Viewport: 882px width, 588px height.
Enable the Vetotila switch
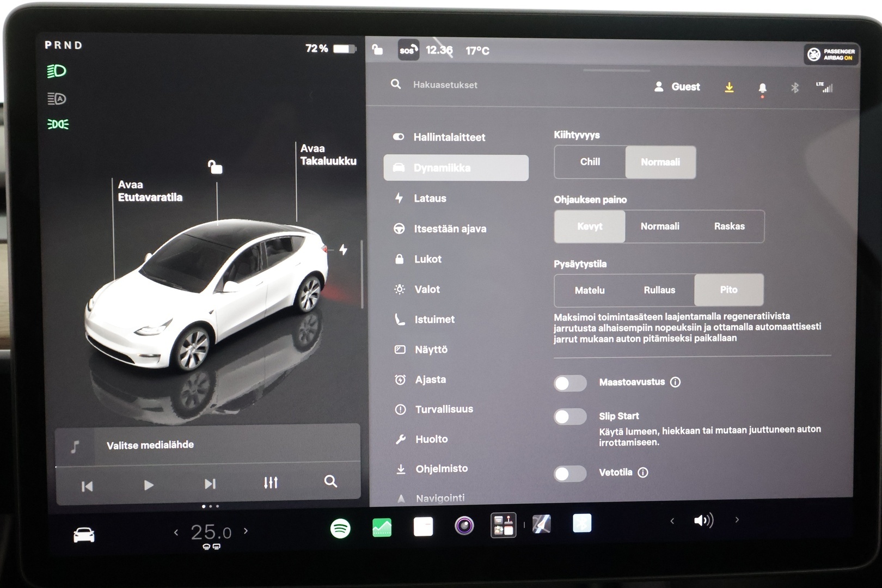(570, 473)
